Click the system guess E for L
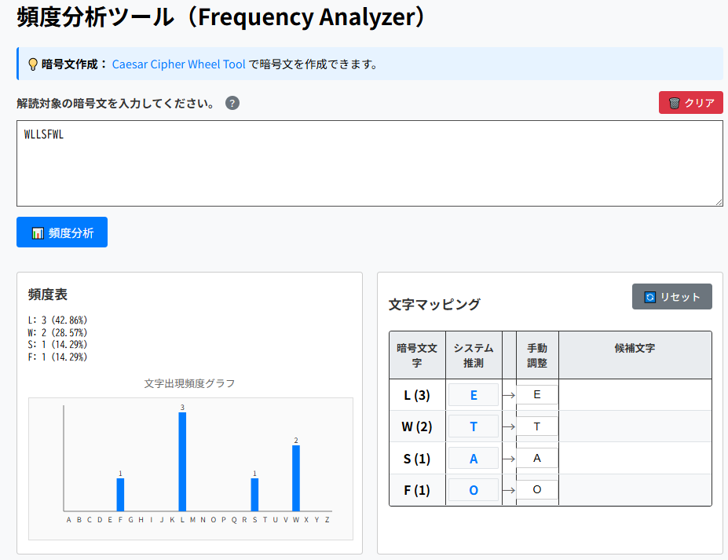Image resolution: width=728 pixels, height=560 pixels. click(473, 395)
